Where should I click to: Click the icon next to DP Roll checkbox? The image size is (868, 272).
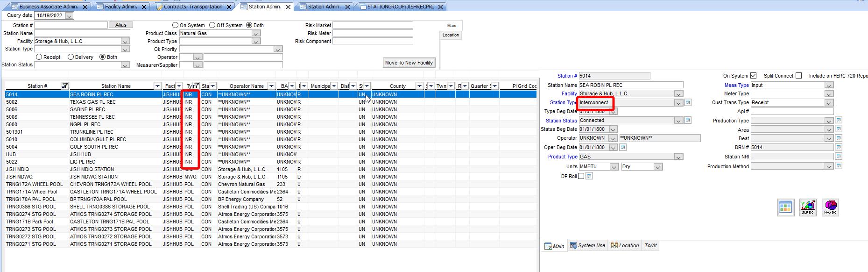point(589,176)
